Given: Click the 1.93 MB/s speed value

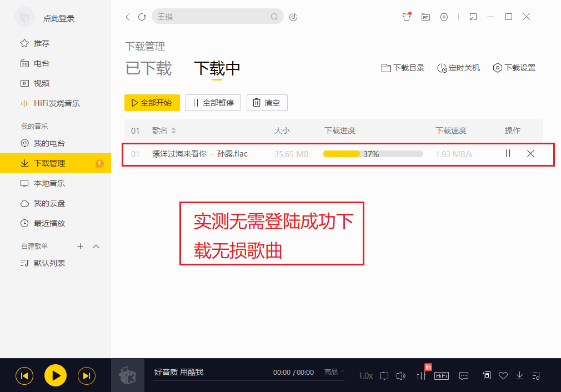Looking at the screenshot, I should pos(454,154).
